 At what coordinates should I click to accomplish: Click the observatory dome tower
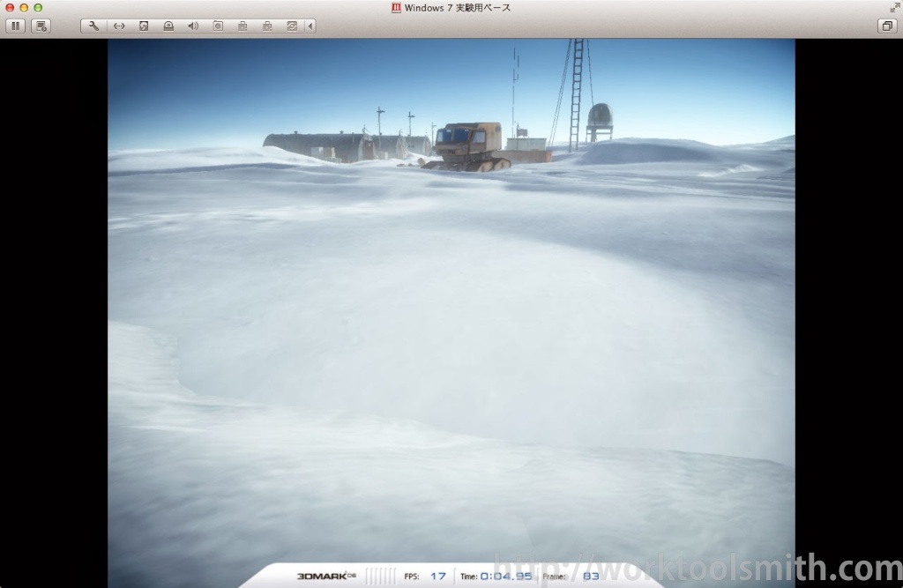[x=600, y=122]
